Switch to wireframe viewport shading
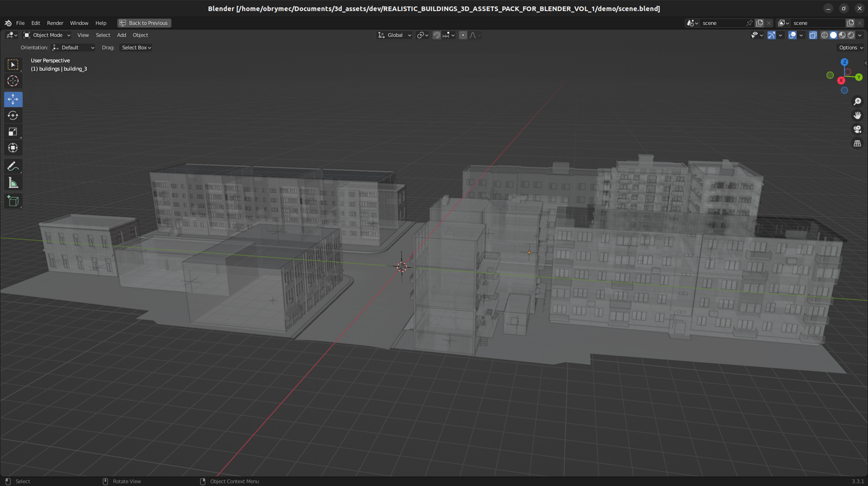 [825, 35]
